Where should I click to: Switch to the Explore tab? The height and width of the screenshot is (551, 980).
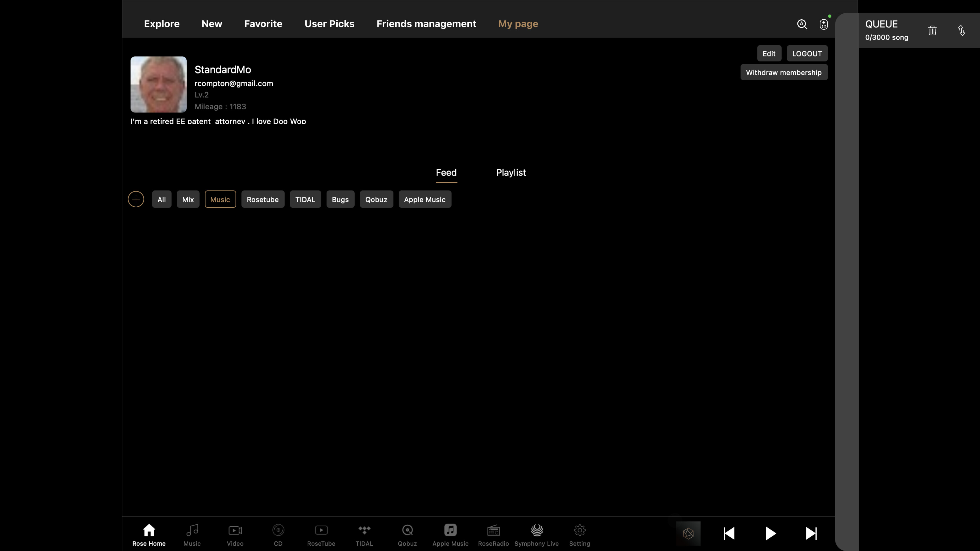(x=162, y=24)
